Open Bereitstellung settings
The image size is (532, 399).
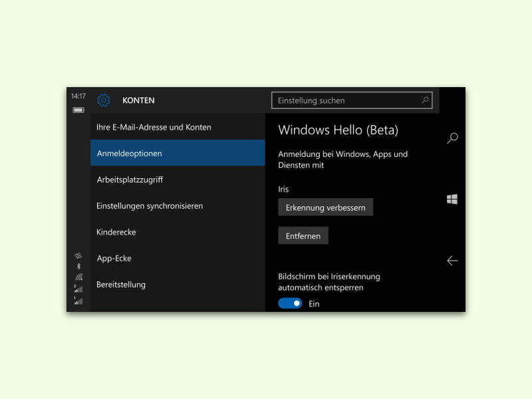[178, 285]
